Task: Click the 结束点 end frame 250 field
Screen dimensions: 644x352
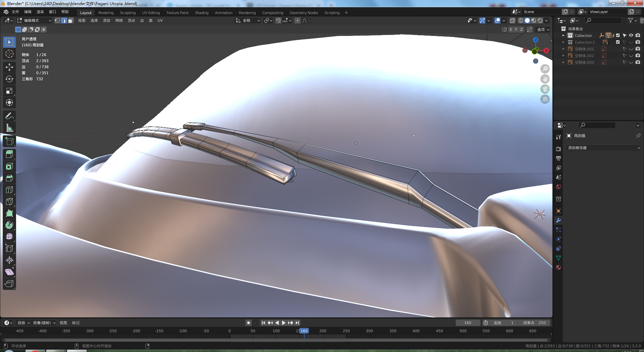Action: coord(534,323)
